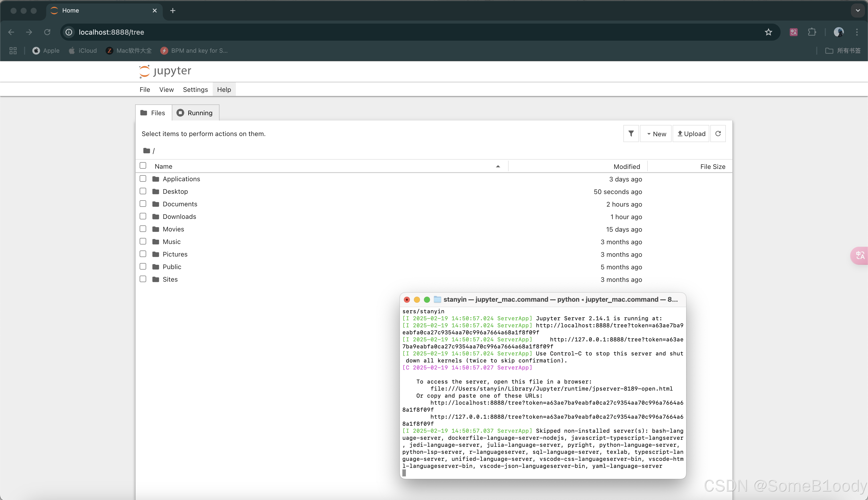Image resolution: width=868 pixels, height=500 pixels.
Task: Click the Downloads folder icon
Action: coord(156,216)
